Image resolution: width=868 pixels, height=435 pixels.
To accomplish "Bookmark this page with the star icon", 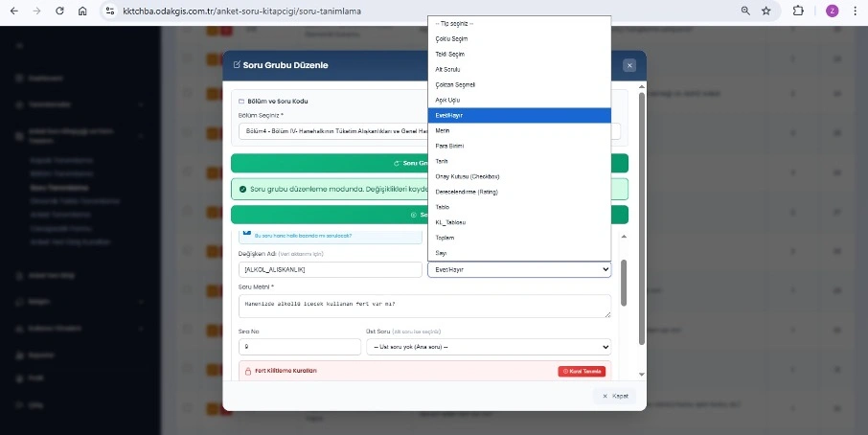I will [x=765, y=11].
